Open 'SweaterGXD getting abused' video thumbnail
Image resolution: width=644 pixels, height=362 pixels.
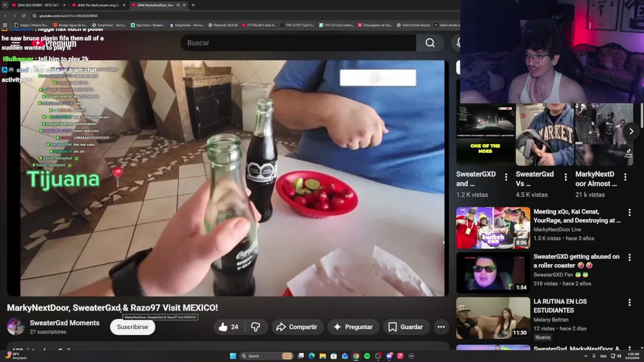[x=493, y=273]
